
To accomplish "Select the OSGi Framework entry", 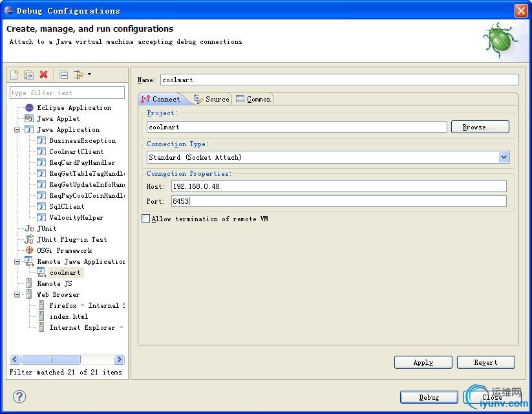I will (64, 250).
